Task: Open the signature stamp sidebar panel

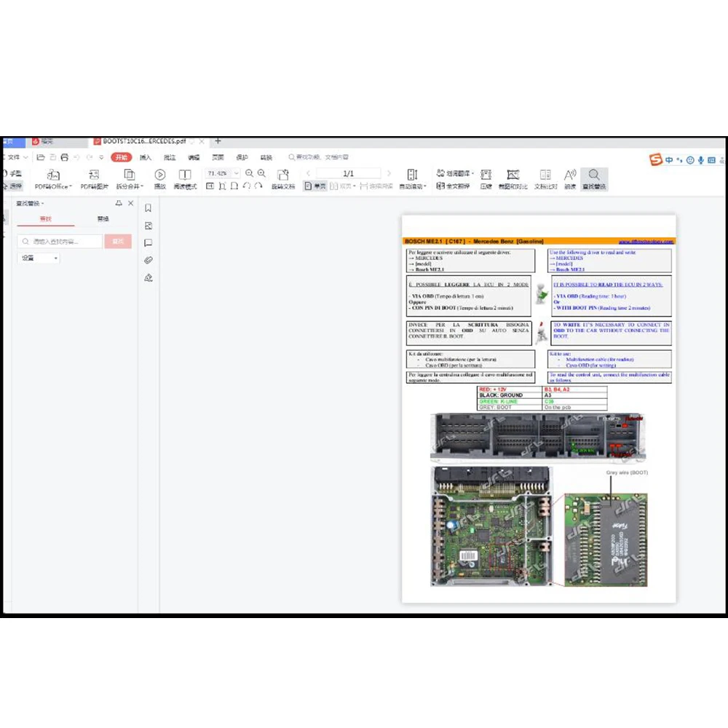Action: coord(149,277)
